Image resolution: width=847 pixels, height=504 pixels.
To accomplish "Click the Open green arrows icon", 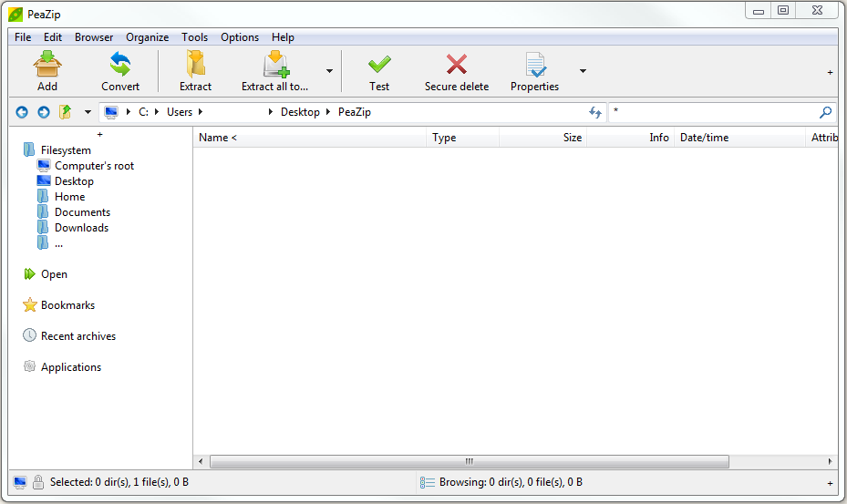I will click(29, 274).
